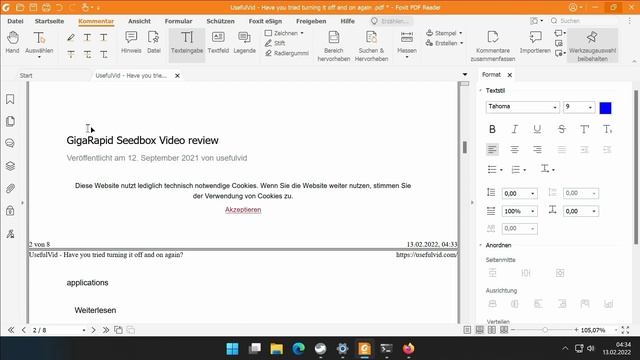Image resolution: width=640 pixels, height=360 pixels.
Task: Select the Legende callout tool
Action: [244, 43]
